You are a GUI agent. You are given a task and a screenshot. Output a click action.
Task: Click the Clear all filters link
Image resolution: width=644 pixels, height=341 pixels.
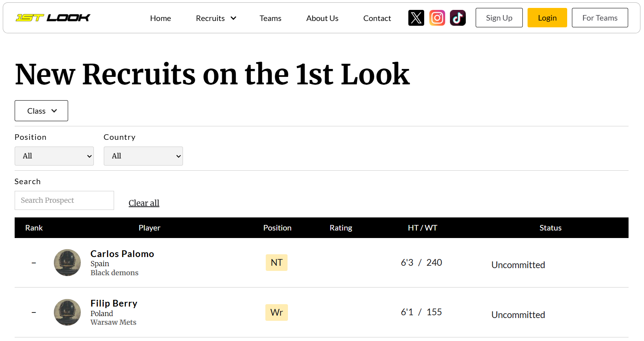pos(144,203)
